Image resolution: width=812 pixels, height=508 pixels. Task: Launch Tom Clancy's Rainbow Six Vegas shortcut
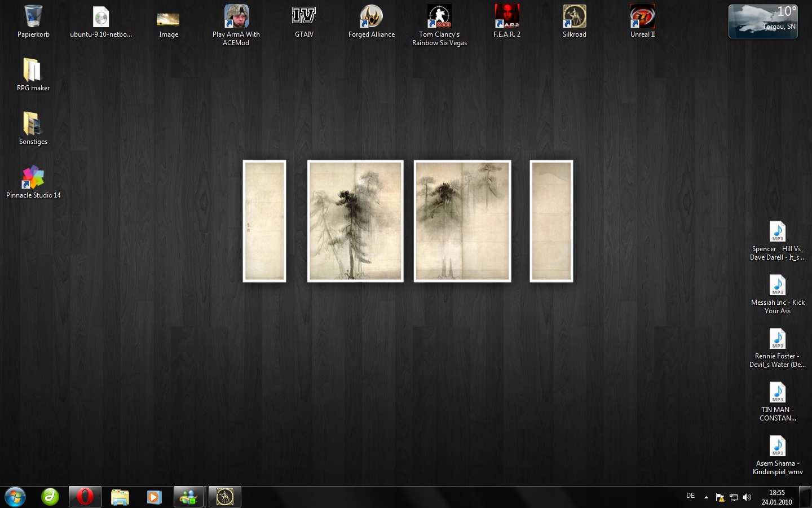439,25
